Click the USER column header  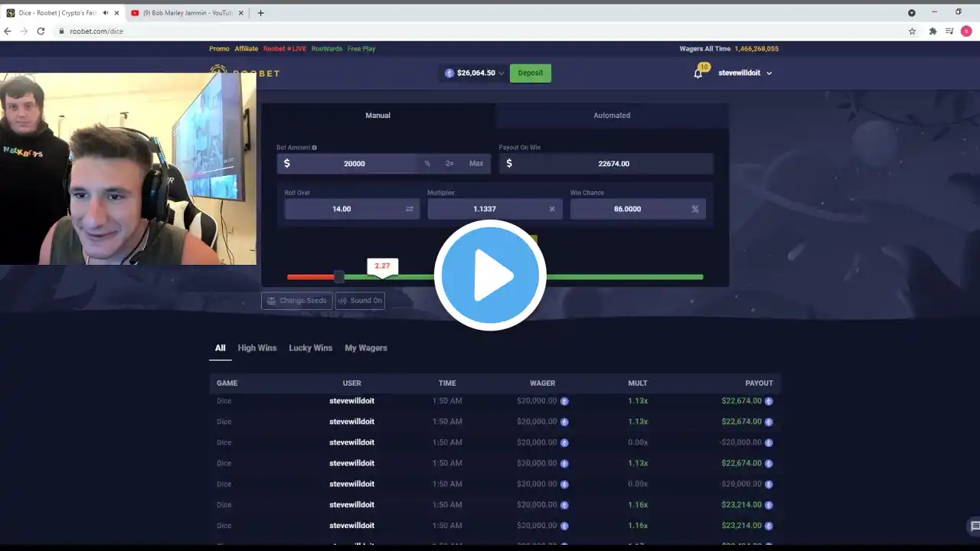pos(352,383)
